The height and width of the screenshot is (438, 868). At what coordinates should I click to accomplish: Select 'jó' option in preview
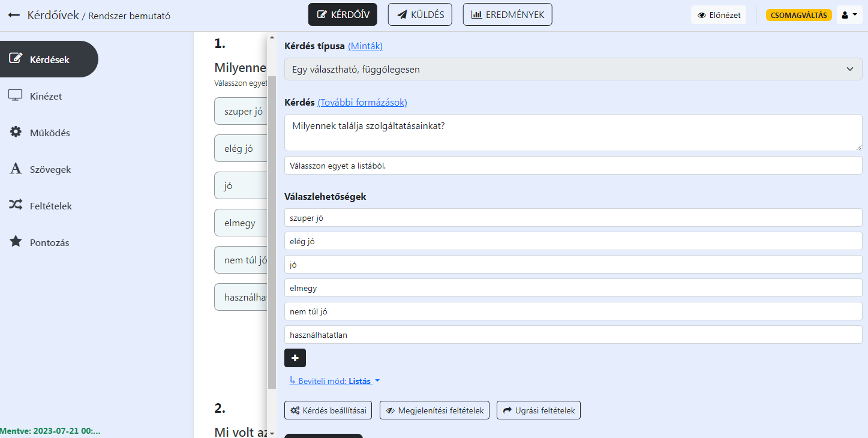[241, 185]
